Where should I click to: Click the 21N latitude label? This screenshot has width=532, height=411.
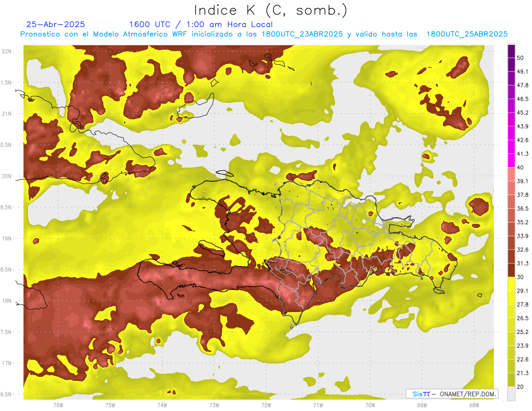8,114
